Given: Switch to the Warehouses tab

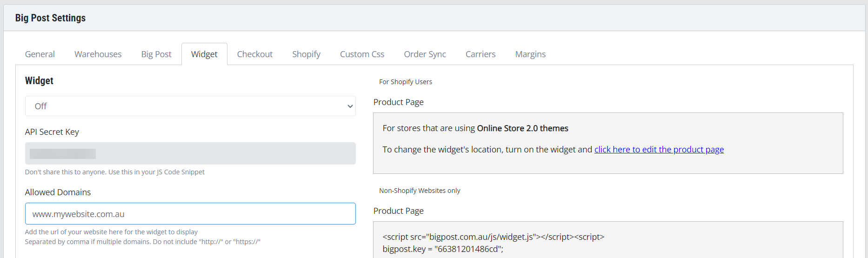Looking at the screenshot, I should click(98, 54).
